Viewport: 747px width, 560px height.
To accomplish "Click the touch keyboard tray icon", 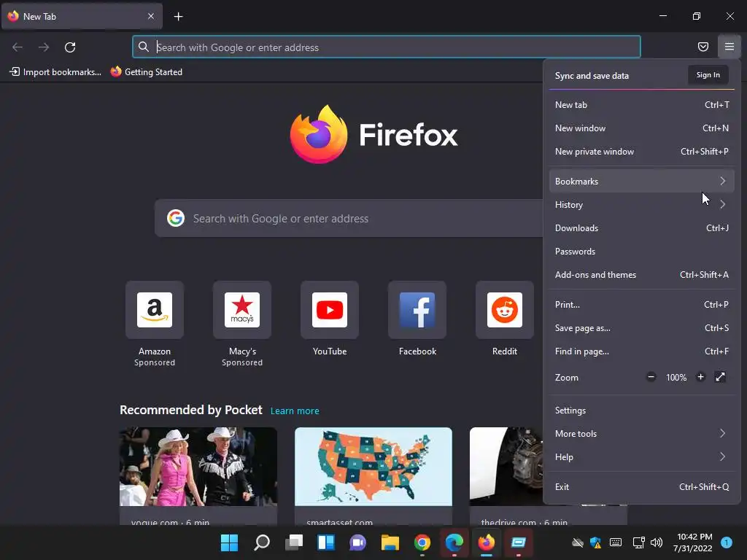I will point(616,542).
